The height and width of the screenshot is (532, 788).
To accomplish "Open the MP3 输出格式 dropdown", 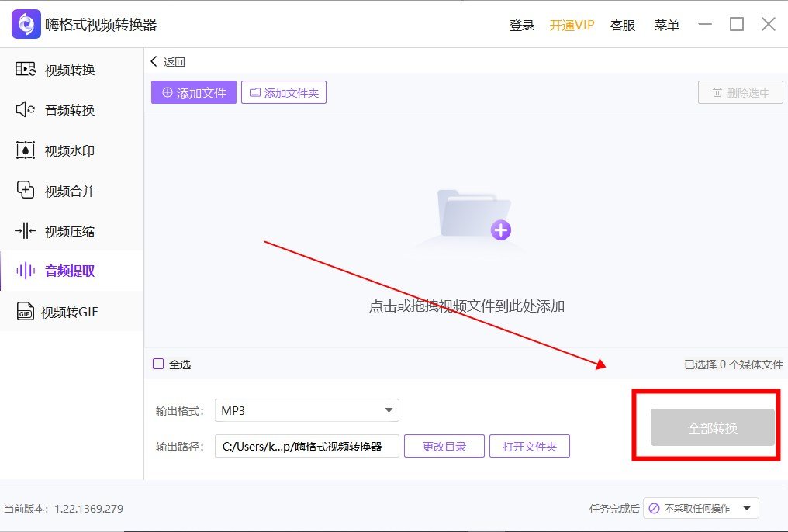I will [306, 409].
